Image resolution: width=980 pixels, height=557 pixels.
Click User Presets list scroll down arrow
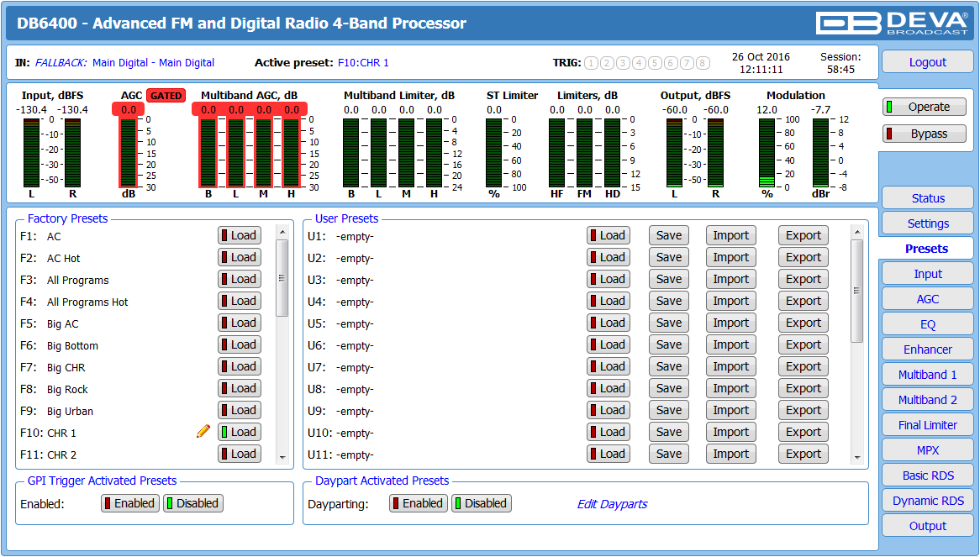(x=857, y=458)
